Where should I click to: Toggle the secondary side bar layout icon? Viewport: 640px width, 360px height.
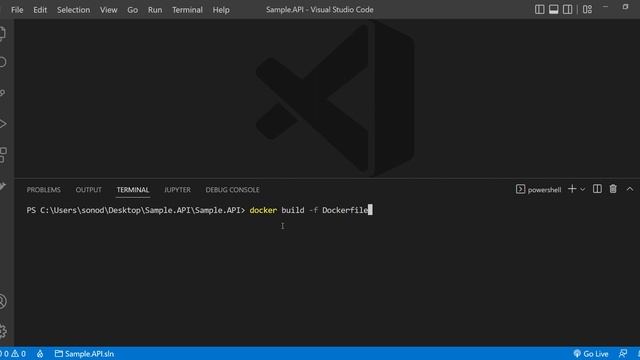[x=567, y=9]
